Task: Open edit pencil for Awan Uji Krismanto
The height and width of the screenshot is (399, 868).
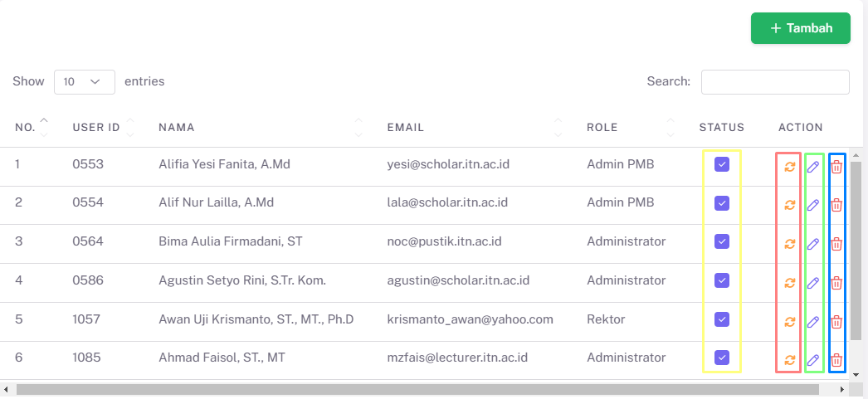Action: tap(812, 322)
